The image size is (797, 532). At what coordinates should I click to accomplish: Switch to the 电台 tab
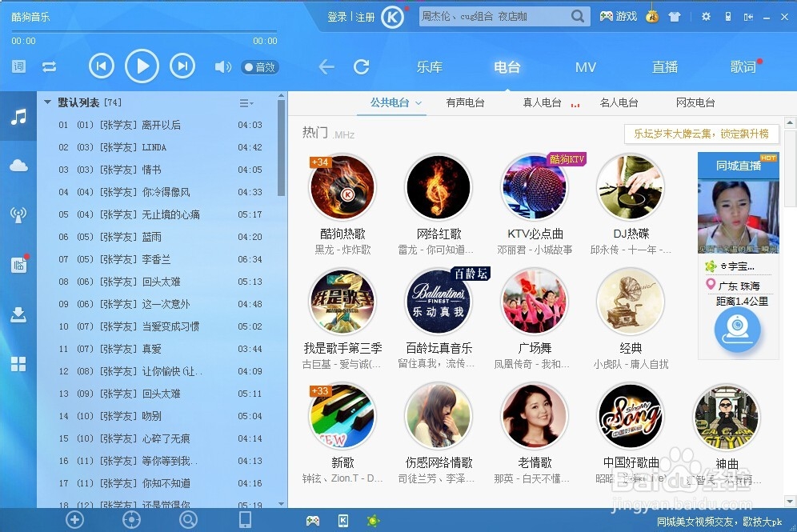click(507, 66)
